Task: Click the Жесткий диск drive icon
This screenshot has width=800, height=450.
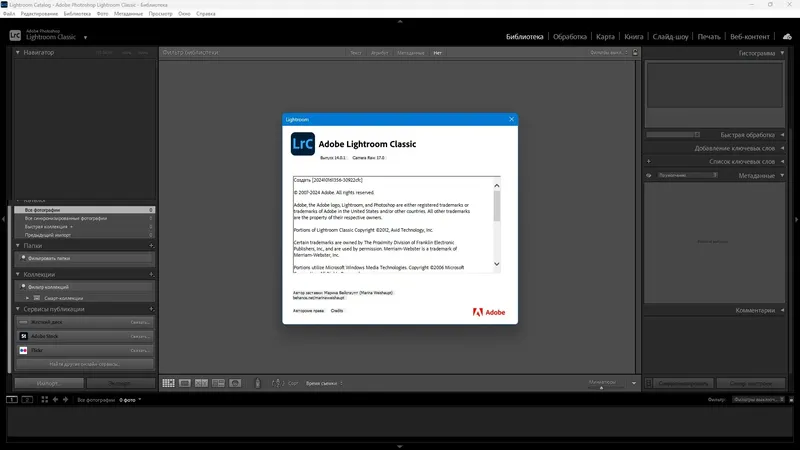Action: [x=23, y=322]
